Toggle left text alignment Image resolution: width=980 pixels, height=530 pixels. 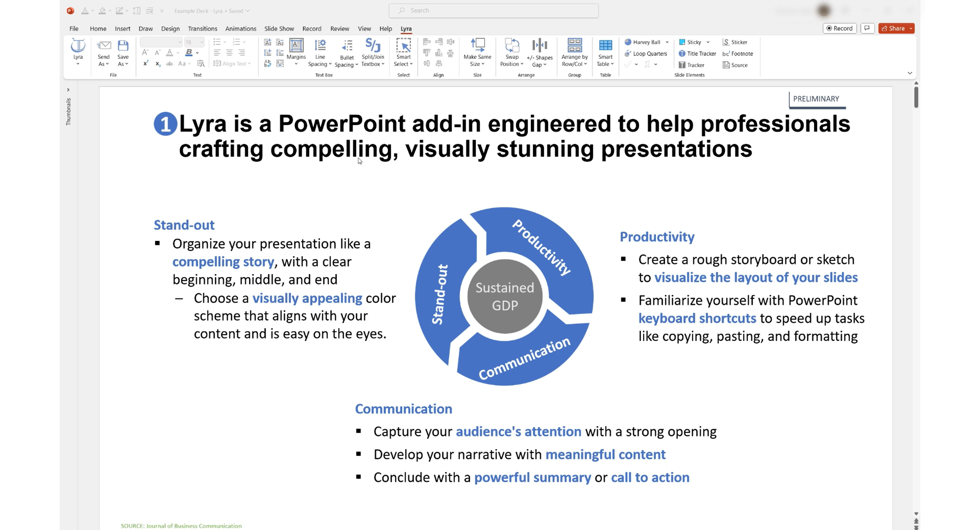tap(217, 53)
